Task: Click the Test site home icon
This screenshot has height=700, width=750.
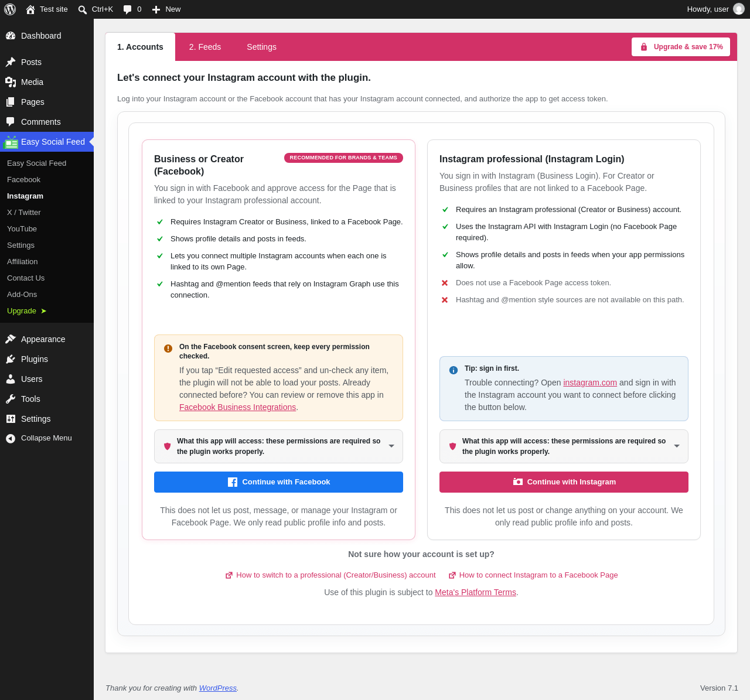Action: coord(30,9)
